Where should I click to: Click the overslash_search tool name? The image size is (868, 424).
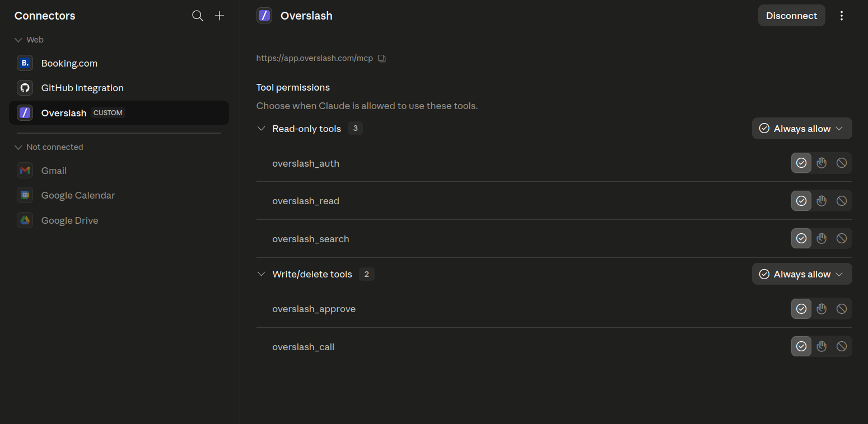click(311, 239)
